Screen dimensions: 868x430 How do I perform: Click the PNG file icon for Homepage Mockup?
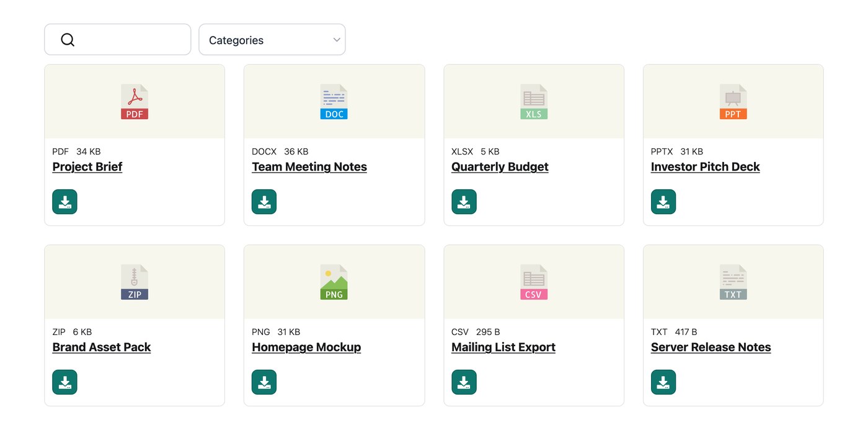point(334,282)
